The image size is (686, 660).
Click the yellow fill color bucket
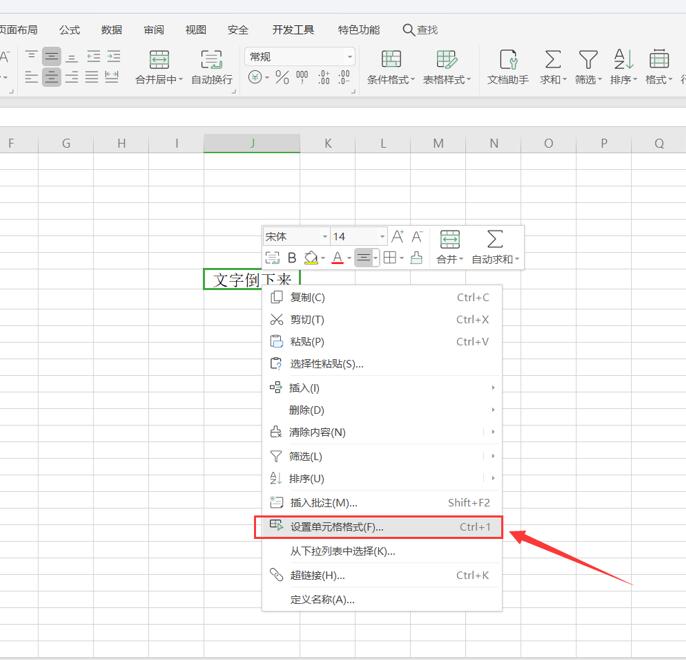[x=311, y=258]
